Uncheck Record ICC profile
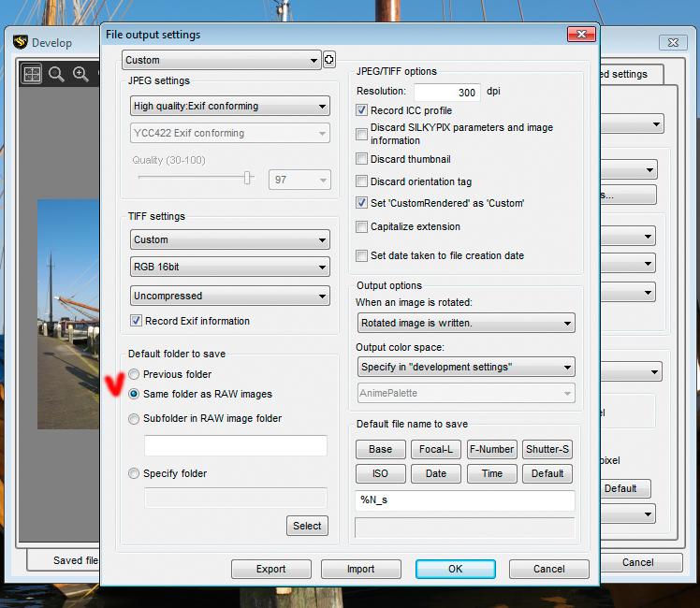Viewport: 700px width, 608px height. 361,110
